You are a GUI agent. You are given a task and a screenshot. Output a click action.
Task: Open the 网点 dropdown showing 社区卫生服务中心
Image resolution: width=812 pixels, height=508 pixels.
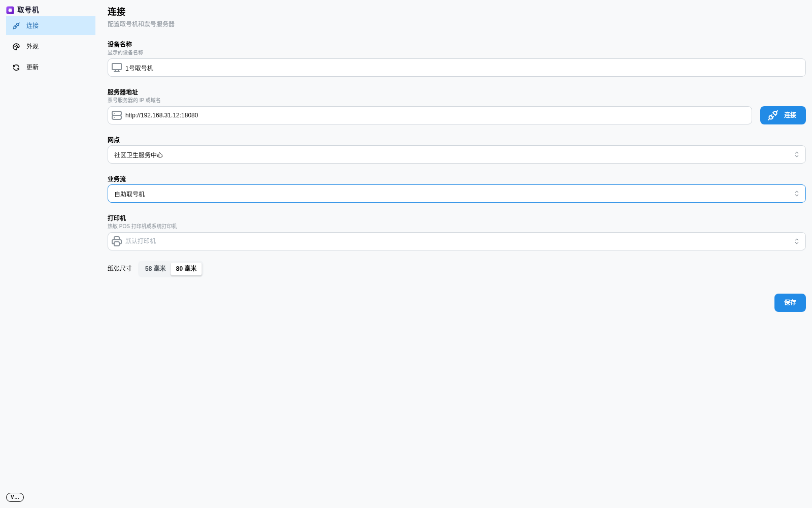pos(457,154)
